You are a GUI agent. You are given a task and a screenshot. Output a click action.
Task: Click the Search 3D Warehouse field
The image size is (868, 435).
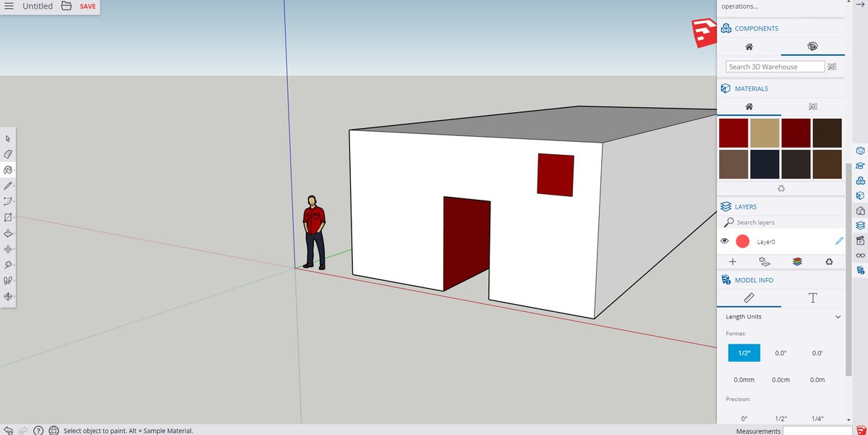pos(775,67)
